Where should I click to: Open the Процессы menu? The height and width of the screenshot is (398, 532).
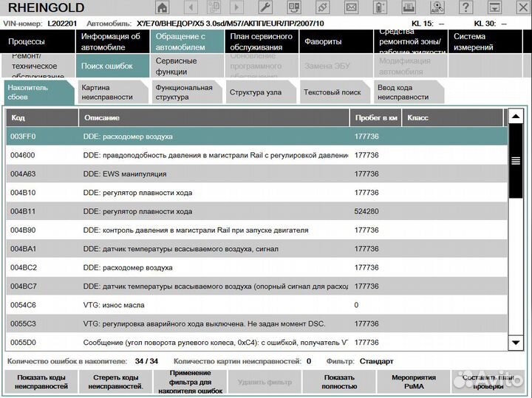38,41
